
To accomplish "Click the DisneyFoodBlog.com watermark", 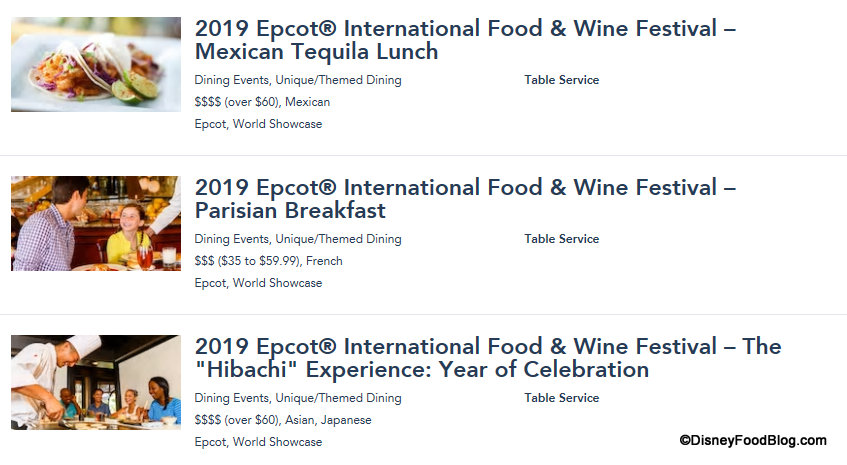I will 753,440.
